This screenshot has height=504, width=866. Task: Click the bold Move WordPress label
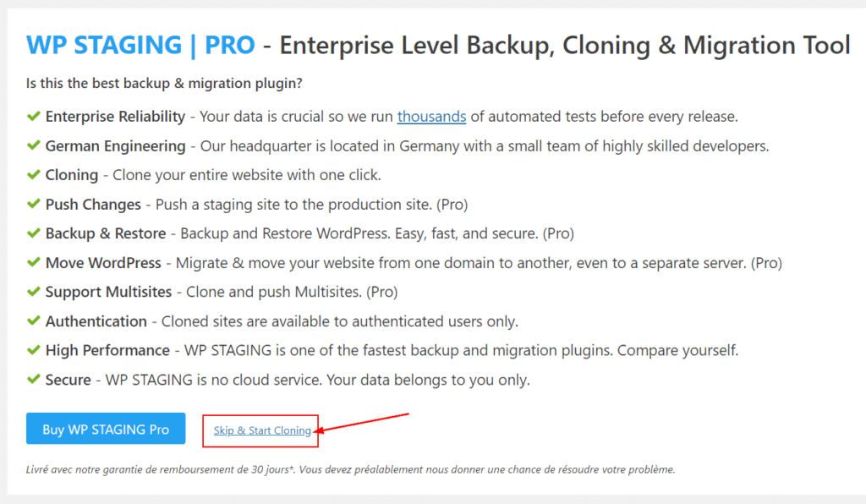tap(104, 263)
